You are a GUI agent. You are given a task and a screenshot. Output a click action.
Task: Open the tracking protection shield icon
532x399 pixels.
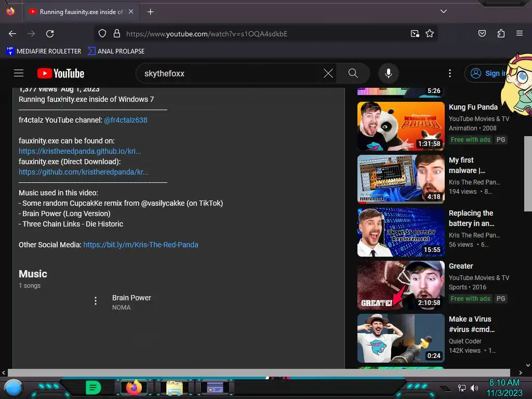tap(102, 34)
